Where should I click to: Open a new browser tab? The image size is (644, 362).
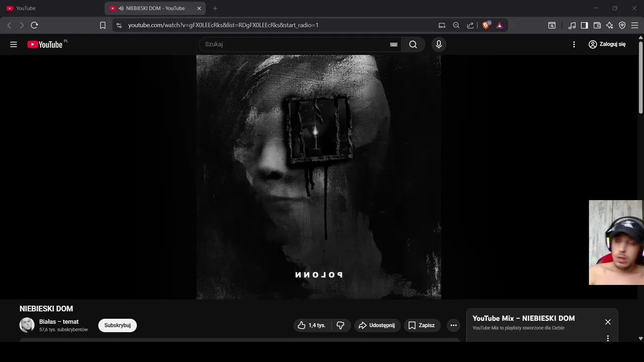coord(215,9)
